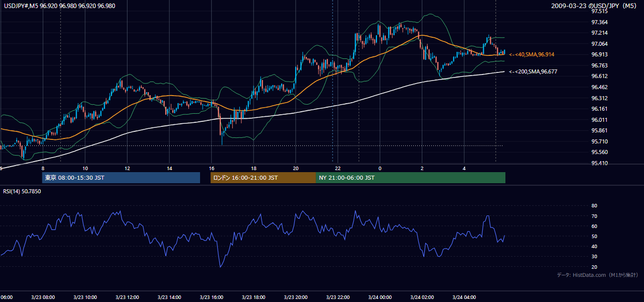This screenshot has height=302, width=644.
Task: Click hour tick 12 under price chart
Action: [127, 169]
